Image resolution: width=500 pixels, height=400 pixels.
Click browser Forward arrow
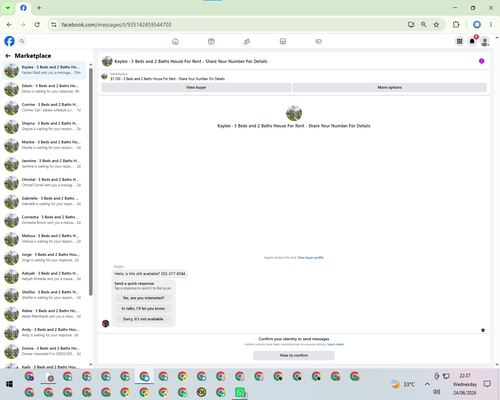(x=23, y=25)
